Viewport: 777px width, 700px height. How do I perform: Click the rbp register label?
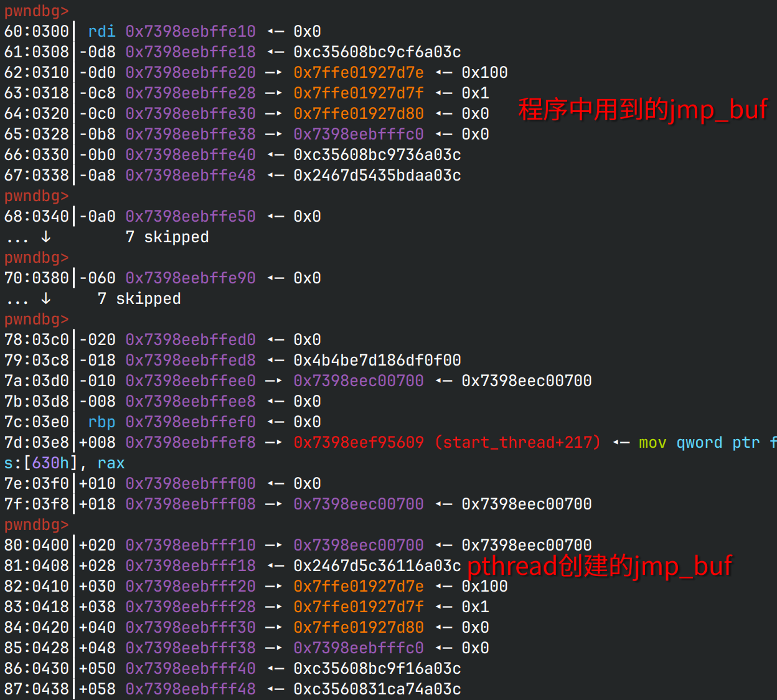click(x=101, y=422)
